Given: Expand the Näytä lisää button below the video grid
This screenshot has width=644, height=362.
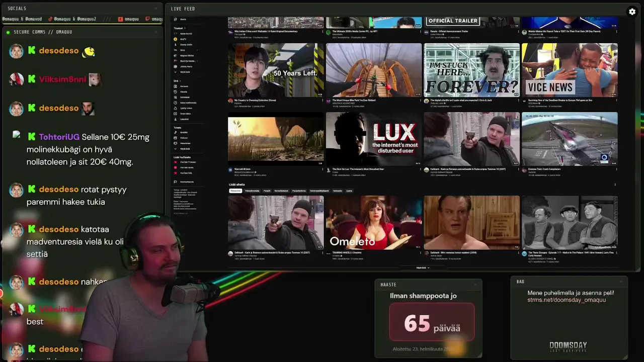Looking at the screenshot, I should 423,268.
